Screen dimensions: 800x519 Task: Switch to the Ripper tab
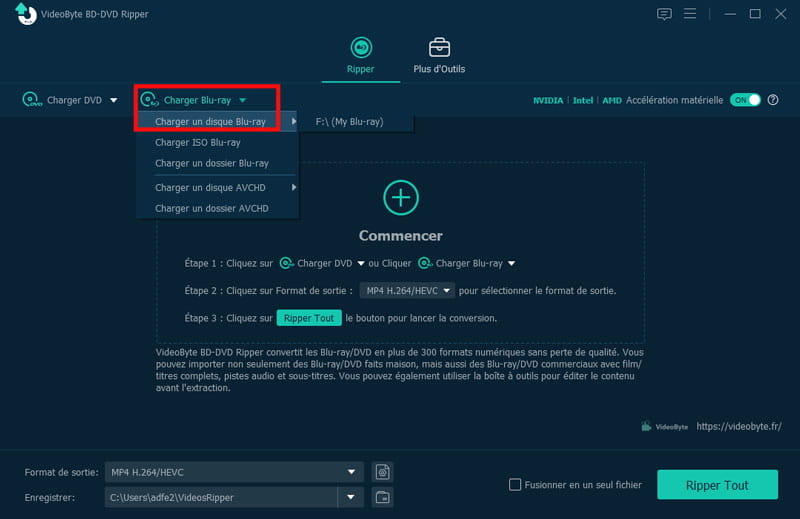(361, 56)
